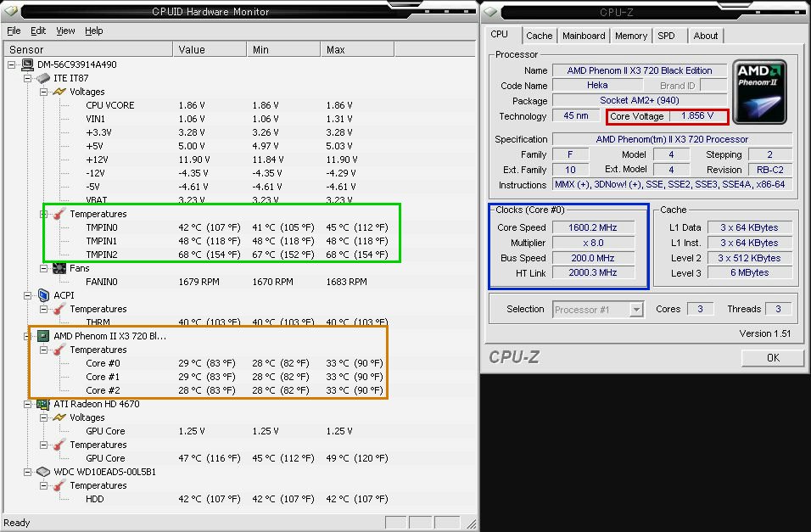The width and height of the screenshot is (811, 532).
Task: Click the OK button in CPU-Z
Action: [x=773, y=357]
